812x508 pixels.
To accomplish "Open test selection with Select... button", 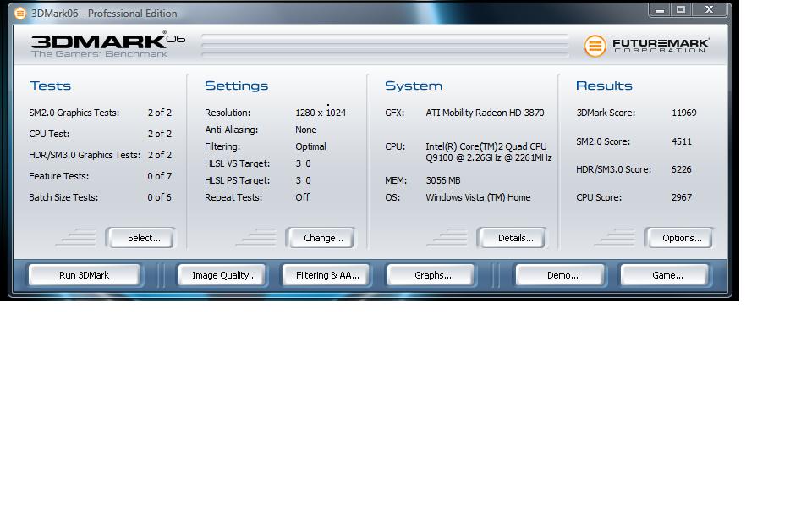I will coord(140,238).
